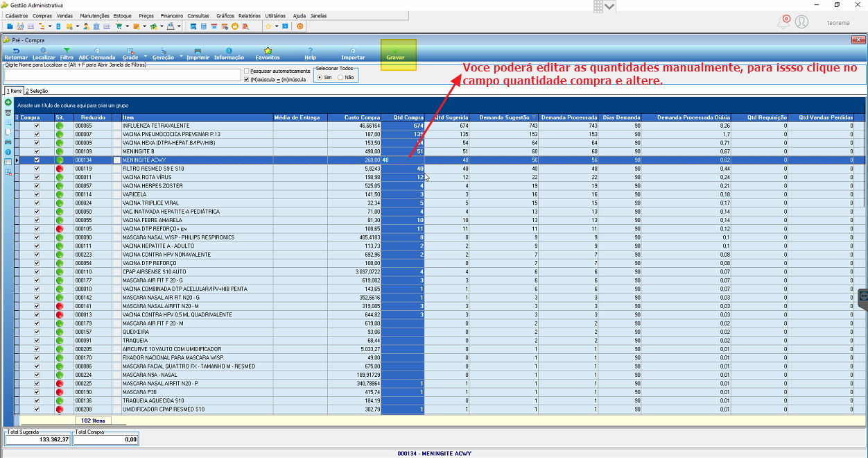Sort by the Qtd Sugerida column header
This screenshot has width=868, height=458.
point(446,117)
